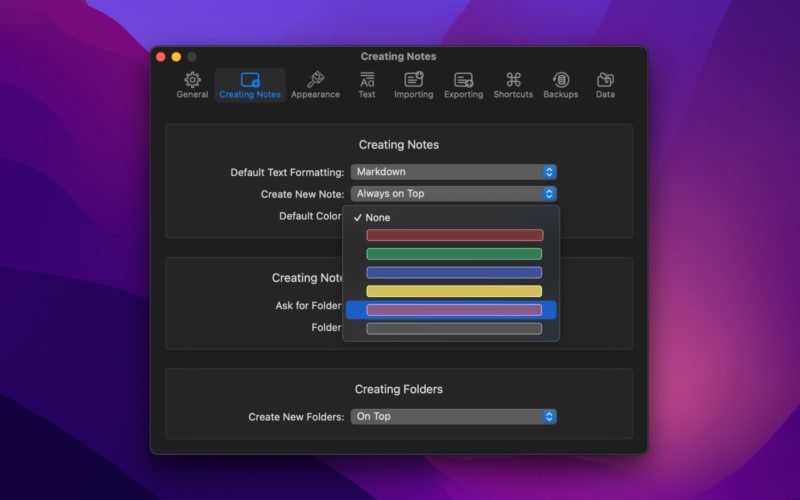
Task: Pick the red default color swatch
Action: coord(455,235)
